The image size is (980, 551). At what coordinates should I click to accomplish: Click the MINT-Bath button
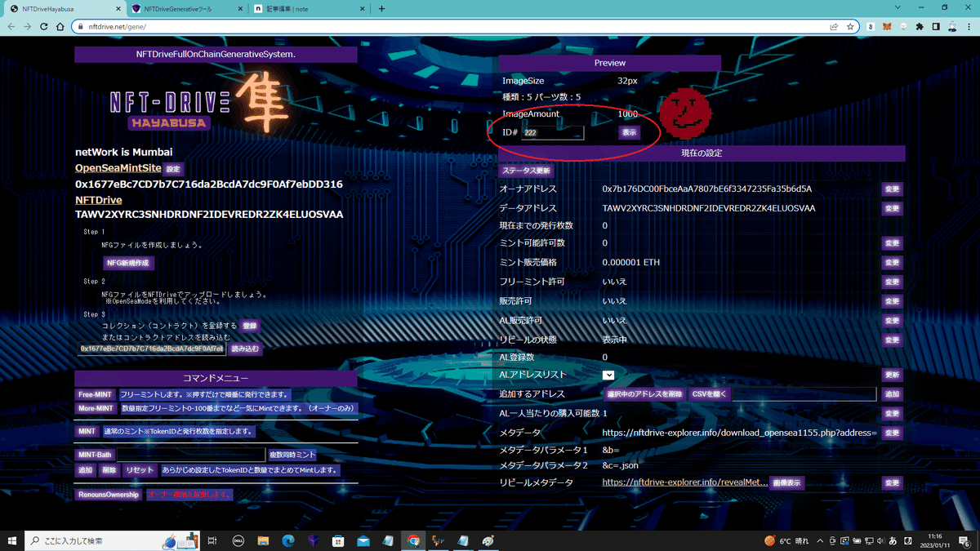95,455
